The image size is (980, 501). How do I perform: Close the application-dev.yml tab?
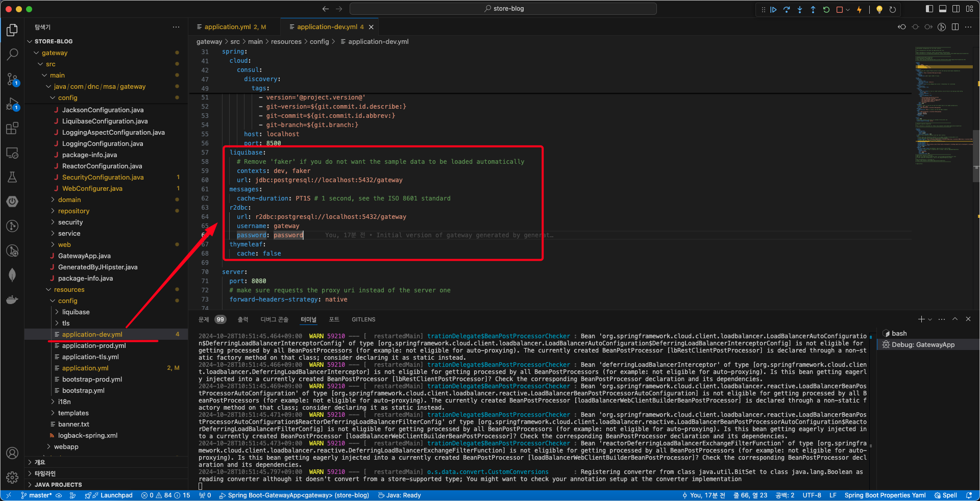(x=371, y=27)
